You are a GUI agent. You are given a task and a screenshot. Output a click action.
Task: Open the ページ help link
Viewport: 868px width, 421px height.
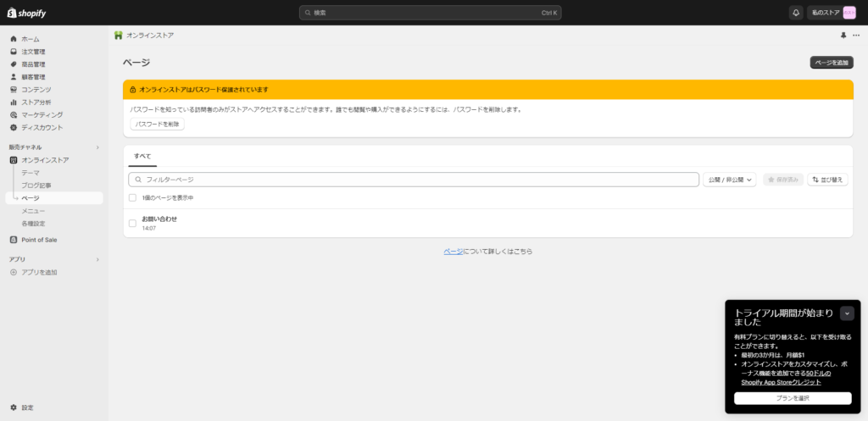[453, 252]
